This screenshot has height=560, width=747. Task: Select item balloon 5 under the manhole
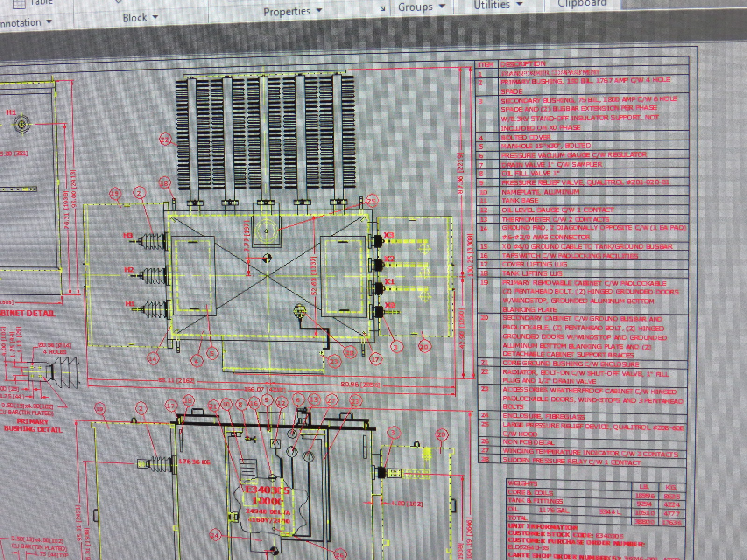212,353
